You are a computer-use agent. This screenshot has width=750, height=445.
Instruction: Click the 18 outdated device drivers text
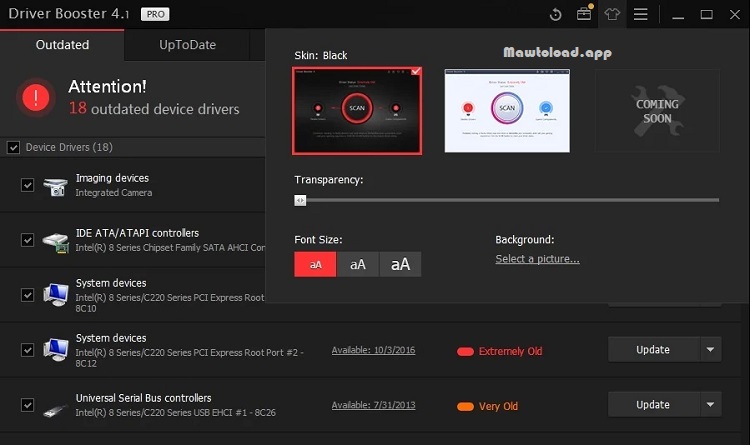point(154,109)
